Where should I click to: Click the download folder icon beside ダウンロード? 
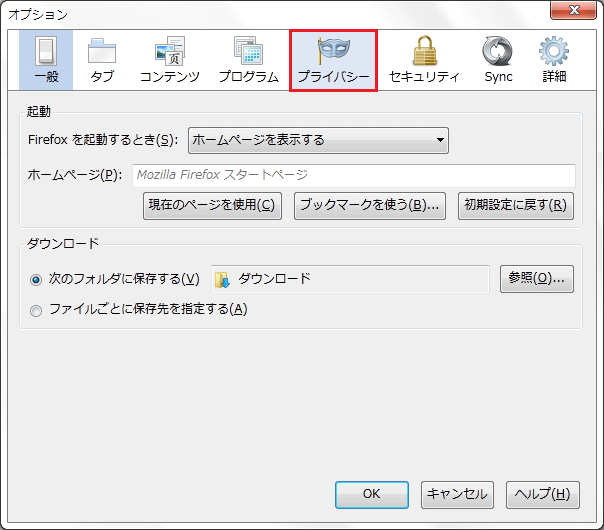point(222,280)
